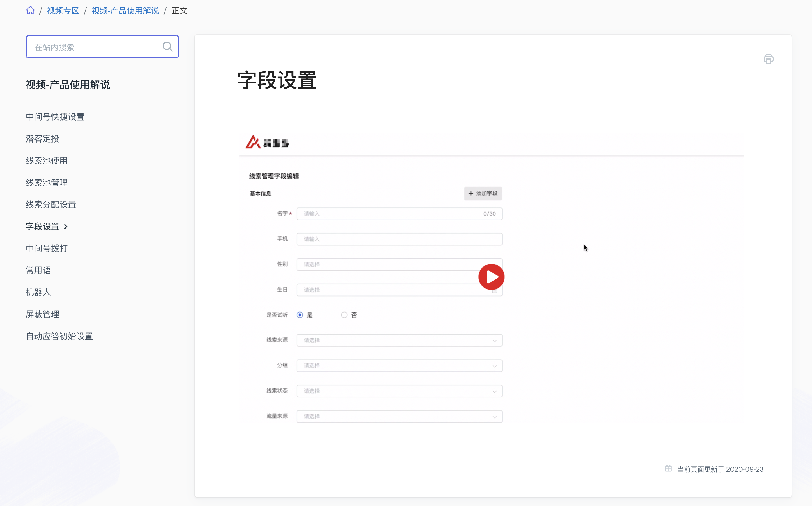Click the 名字 input field

click(400, 214)
